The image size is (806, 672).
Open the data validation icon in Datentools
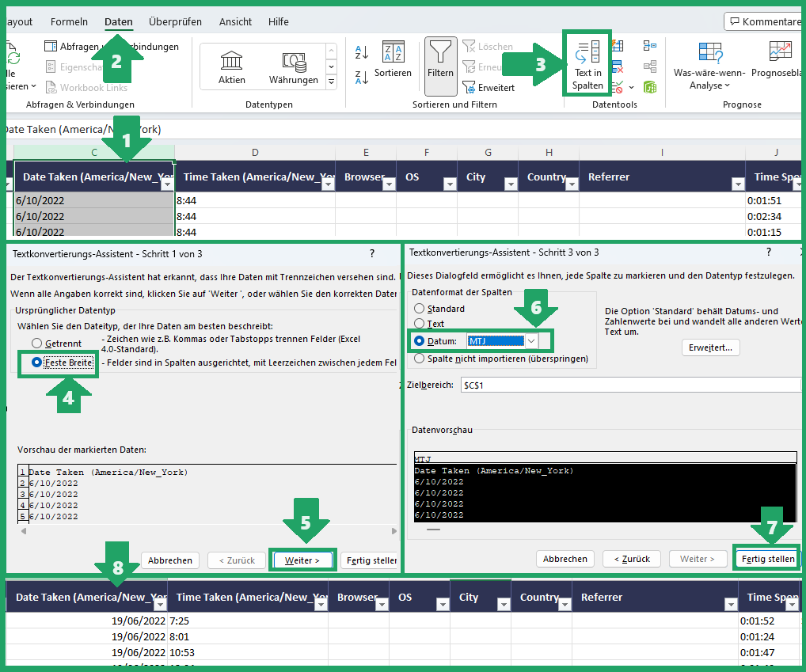[x=618, y=87]
